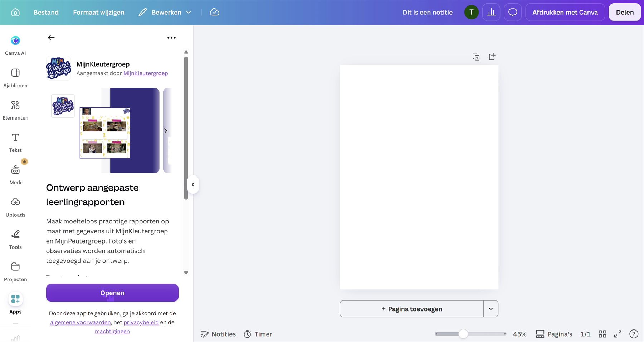This screenshot has height=342, width=644.
Task: Expand Pagina toevoegen options arrow
Action: coord(491,309)
